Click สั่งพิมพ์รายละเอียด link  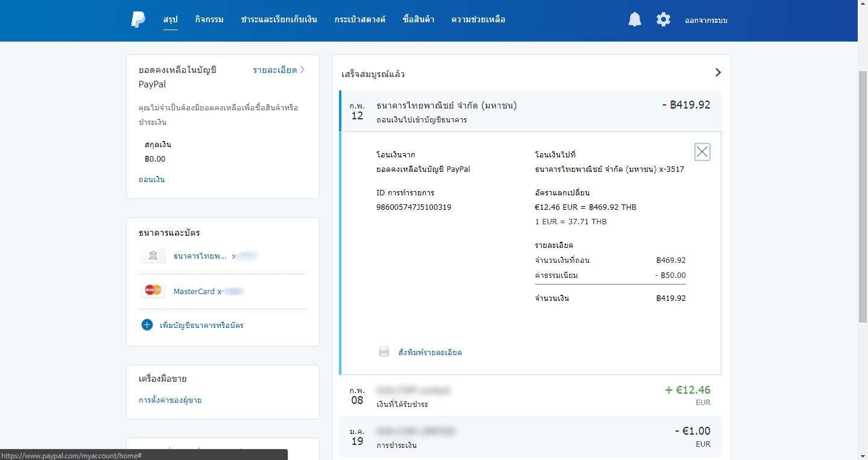pyautogui.click(x=430, y=352)
